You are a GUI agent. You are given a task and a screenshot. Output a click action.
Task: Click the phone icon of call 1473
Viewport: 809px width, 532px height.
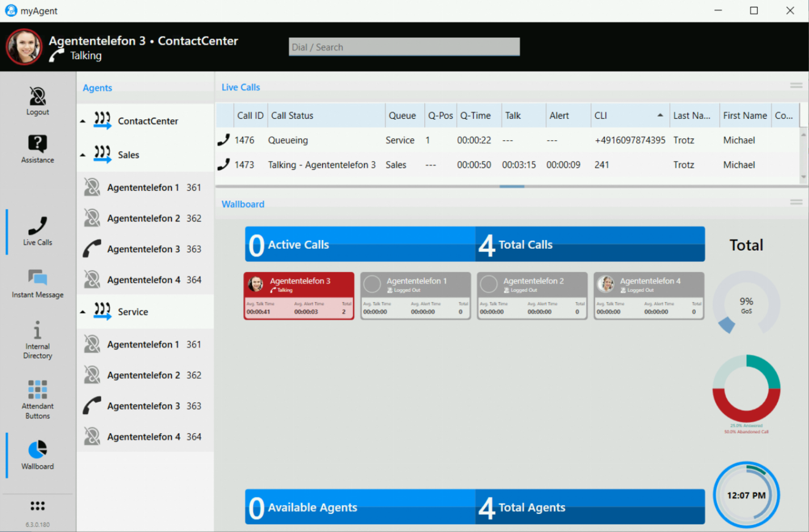[x=224, y=164]
